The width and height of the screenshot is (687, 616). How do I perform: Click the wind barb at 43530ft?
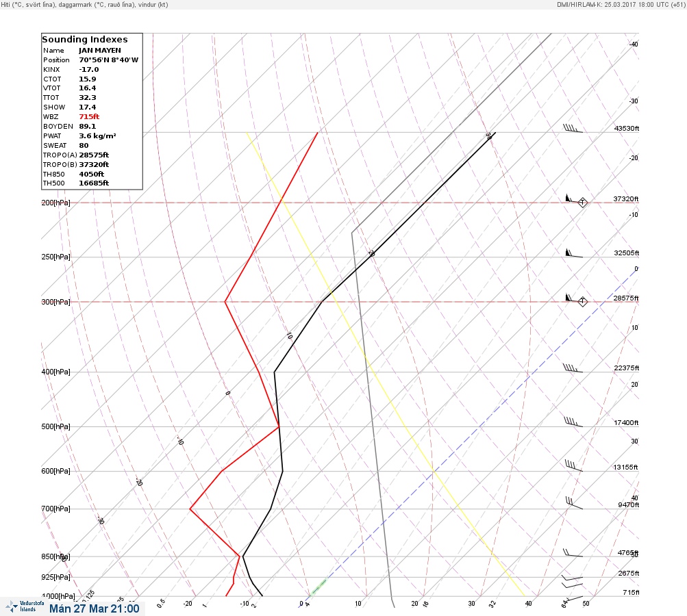pyautogui.click(x=573, y=128)
